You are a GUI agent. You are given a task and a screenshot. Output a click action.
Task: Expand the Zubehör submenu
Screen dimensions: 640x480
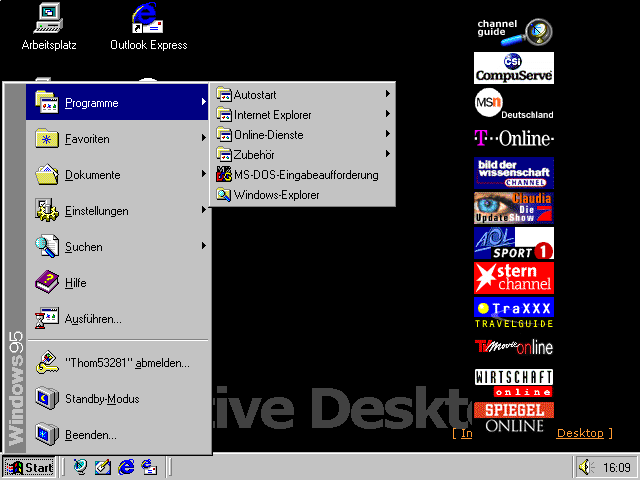point(254,154)
